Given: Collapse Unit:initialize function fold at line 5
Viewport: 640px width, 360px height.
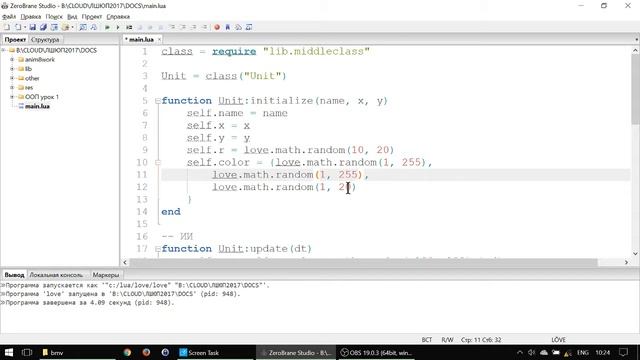Looking at the screenshot, I should coord(158,101).
